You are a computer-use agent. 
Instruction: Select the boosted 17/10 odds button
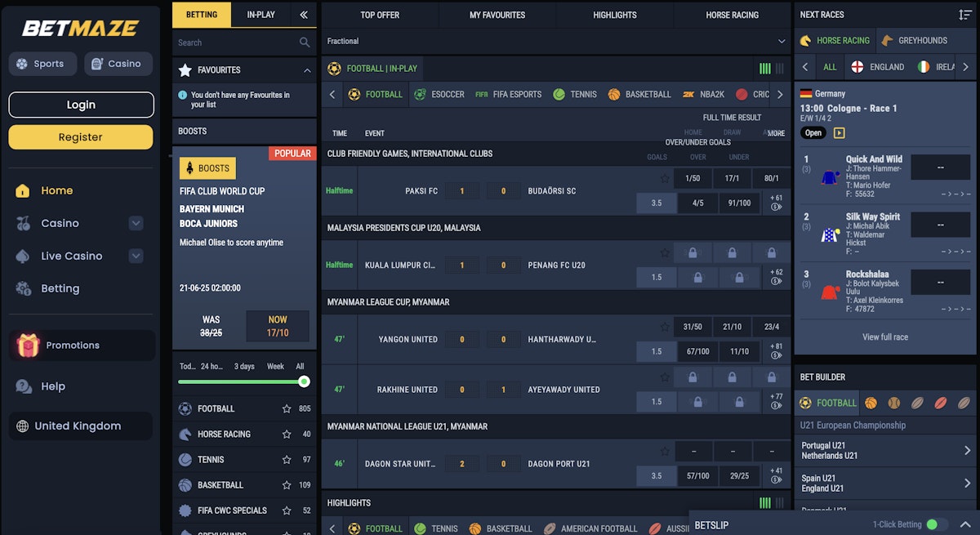[278, 326]
